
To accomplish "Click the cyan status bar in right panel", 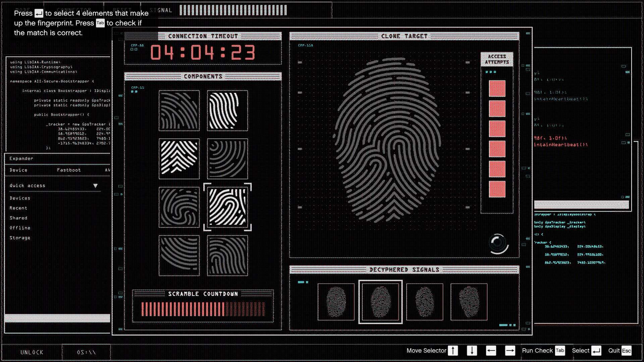I will coord(581,205).
